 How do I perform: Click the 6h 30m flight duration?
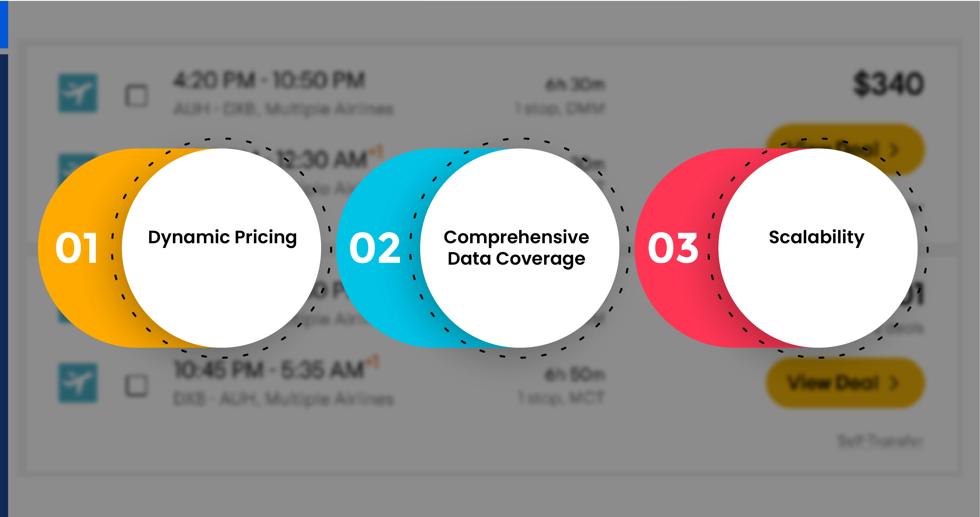[x=575, y=85]
